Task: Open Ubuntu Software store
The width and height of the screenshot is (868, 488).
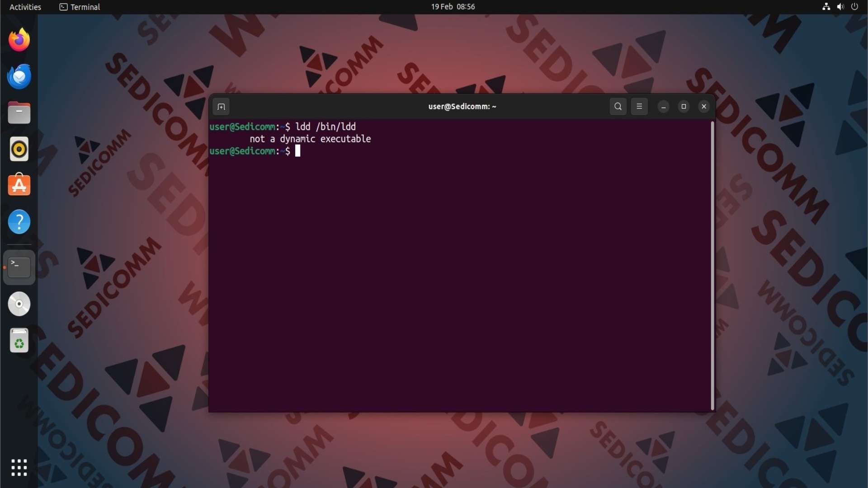Action: click(19, 185)
